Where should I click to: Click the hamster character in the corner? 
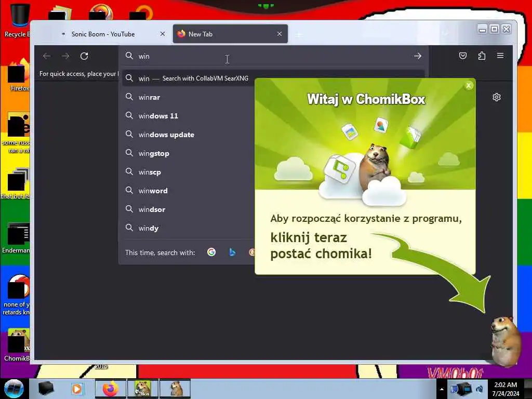[505, 341]
